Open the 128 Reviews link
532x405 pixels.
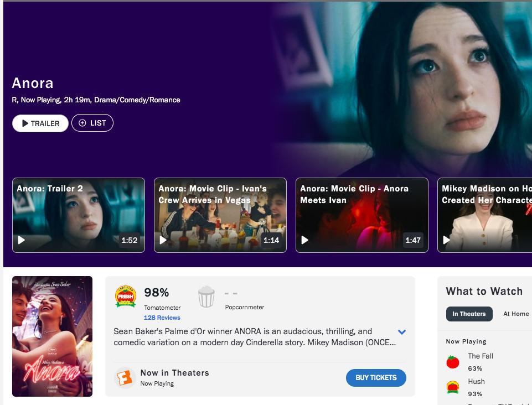coord(162,318)
